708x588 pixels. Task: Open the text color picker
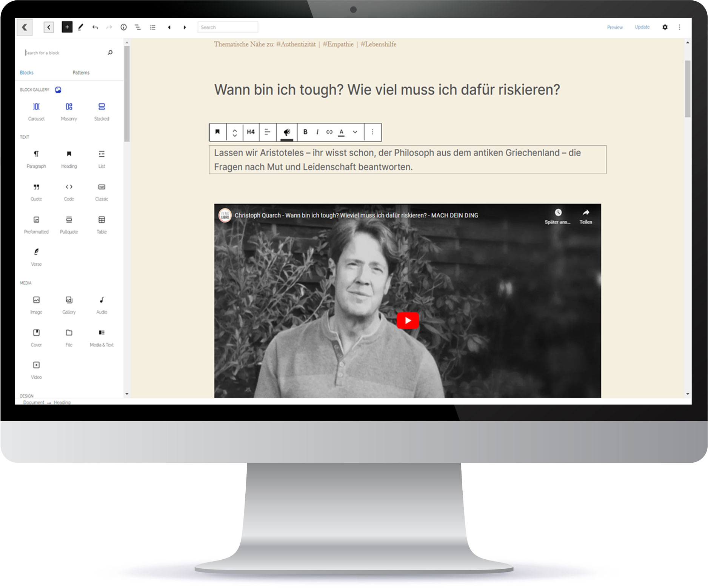342,132
